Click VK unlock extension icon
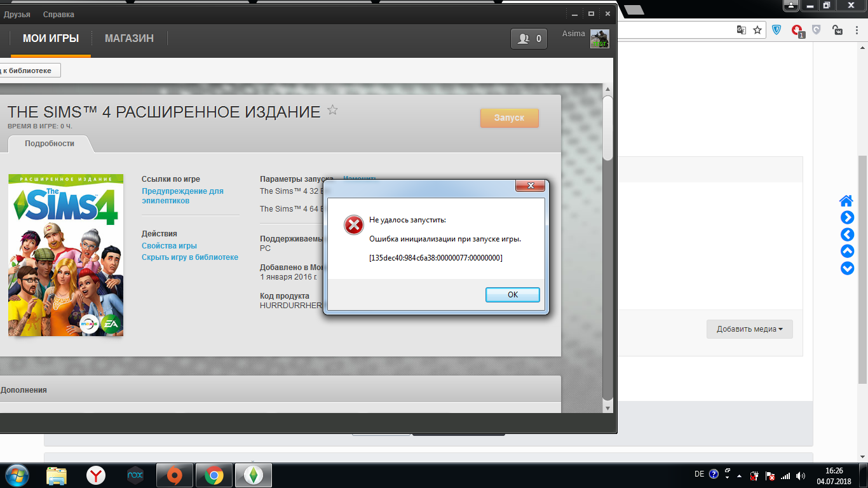The height and width of the screenshot is (488, 868). [x=837, y=30]
